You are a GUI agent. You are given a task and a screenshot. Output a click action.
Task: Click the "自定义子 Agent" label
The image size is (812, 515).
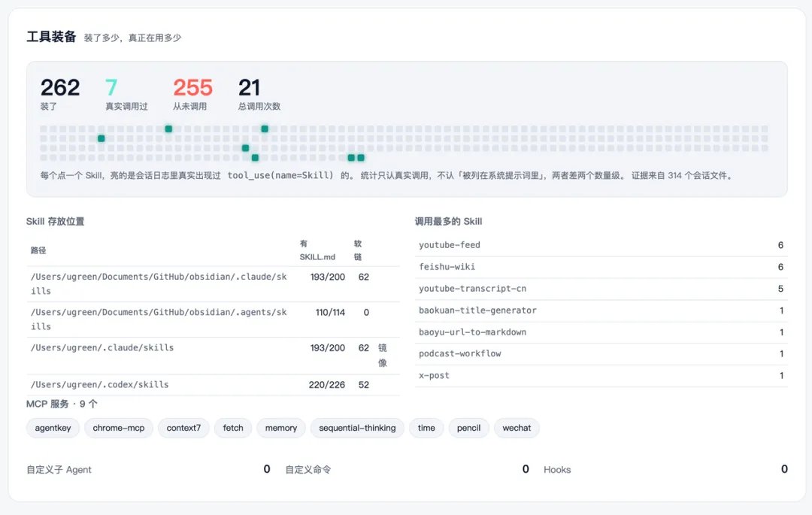59,469
